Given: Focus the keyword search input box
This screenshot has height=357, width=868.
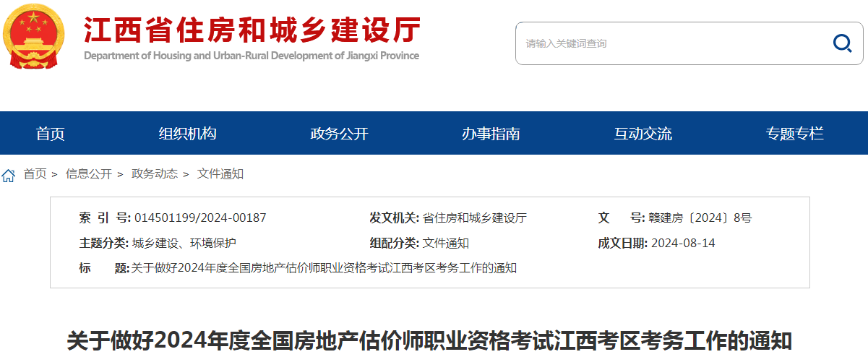Looking at the screenshot, I should [x=672, y=43].
